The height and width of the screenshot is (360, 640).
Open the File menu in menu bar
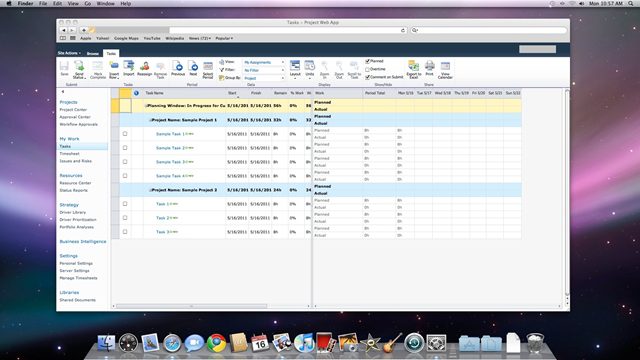(43, 3)
